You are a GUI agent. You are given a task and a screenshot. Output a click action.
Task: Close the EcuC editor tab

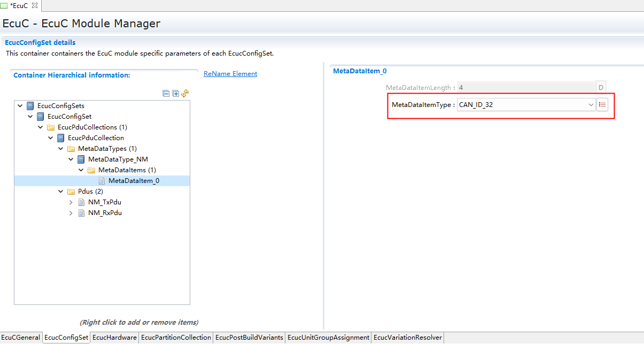point(35,5)
